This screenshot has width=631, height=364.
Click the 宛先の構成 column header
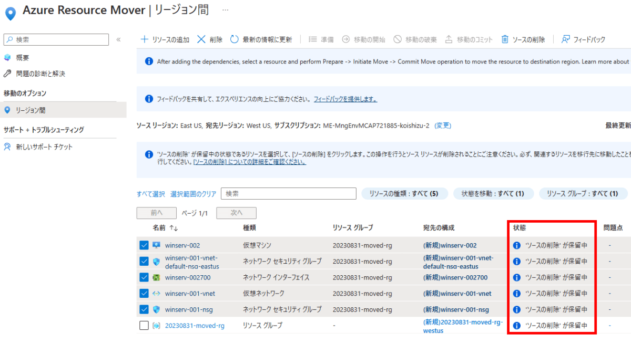(x=439, y=228)
